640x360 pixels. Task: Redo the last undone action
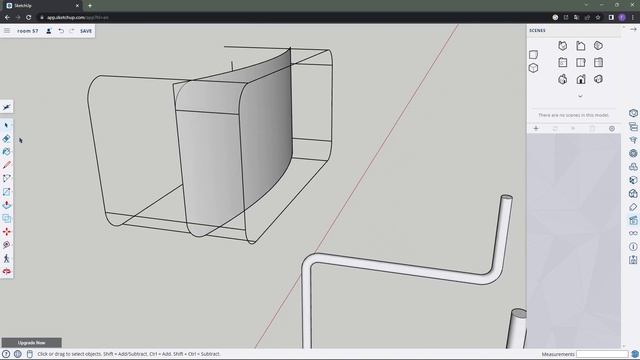coord(71,31)
